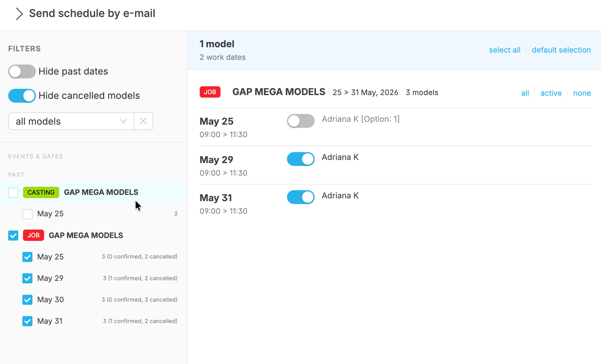
Task: Click Adriana K [Option: 1] name
Action: tap(361, 119)
